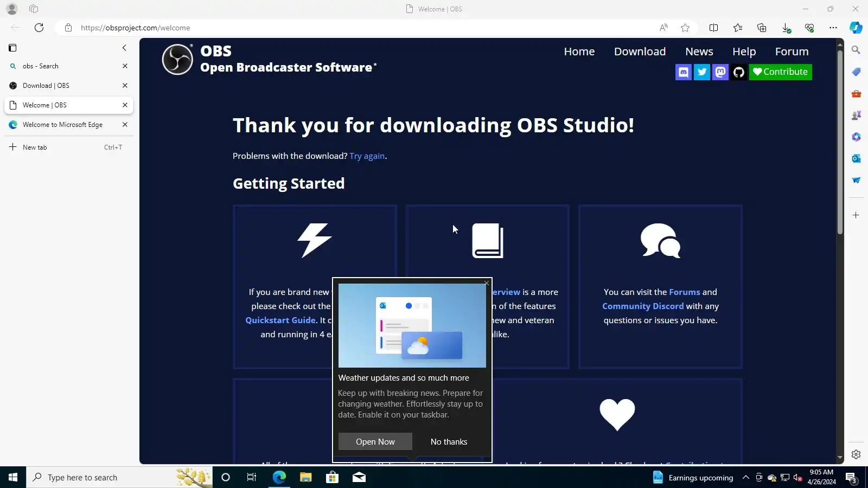Click the Try again download link

click(x=367, y=156)
